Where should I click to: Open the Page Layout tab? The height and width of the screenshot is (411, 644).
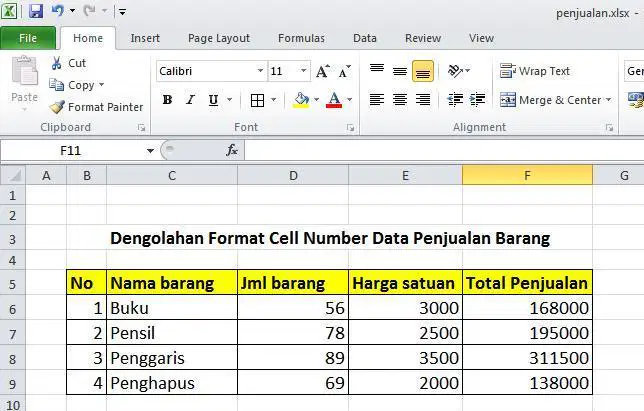[218, 38]
